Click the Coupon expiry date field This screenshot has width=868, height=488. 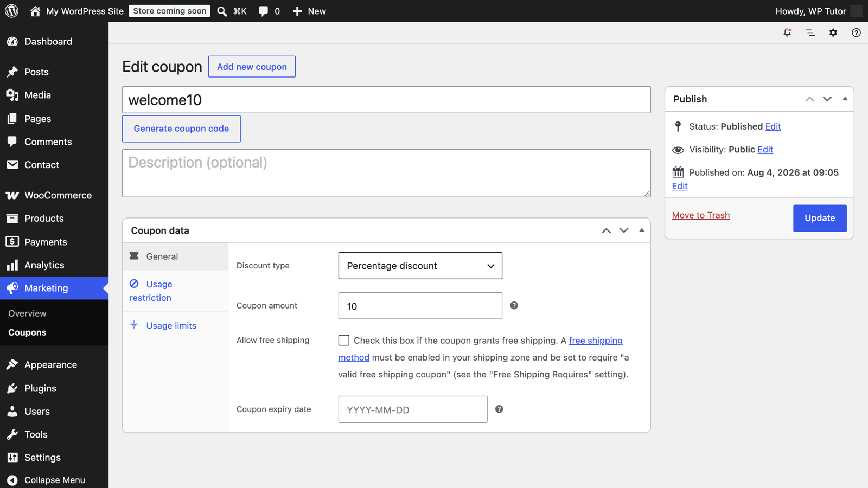(x=413, y=409)
